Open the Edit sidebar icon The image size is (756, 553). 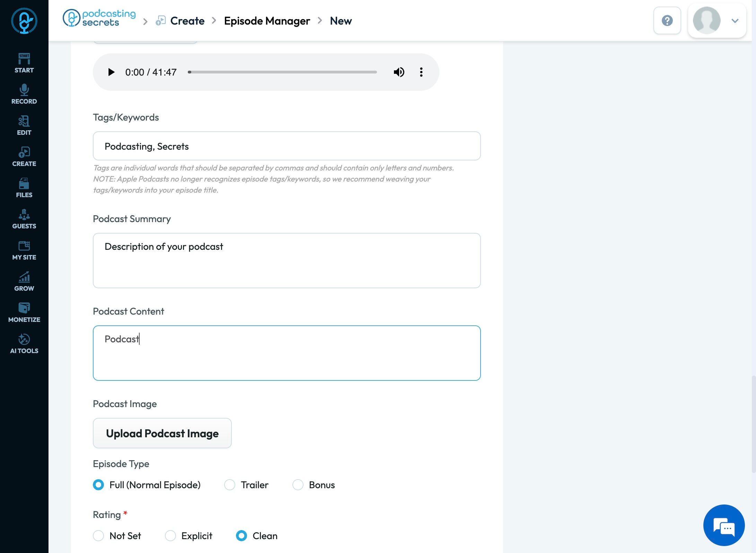(x=24, y=125)
